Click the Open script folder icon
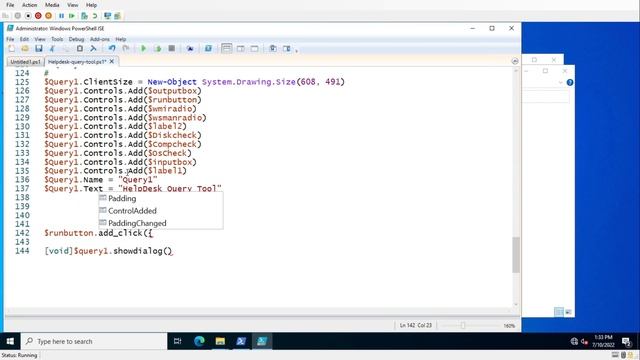640x360 pixels. [x=25, y=49]
